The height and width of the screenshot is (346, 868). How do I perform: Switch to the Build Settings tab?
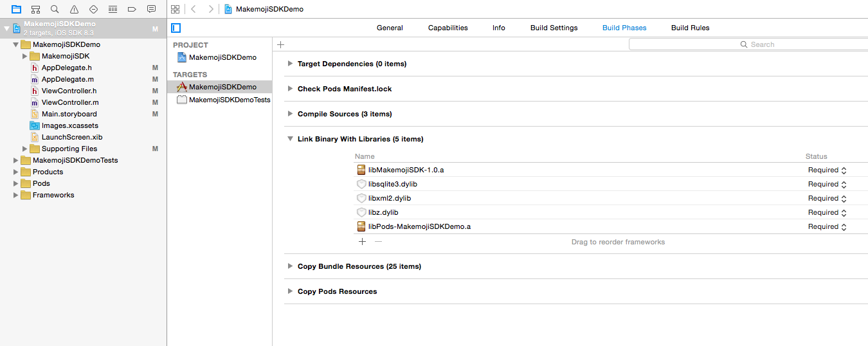tap(554, 28)
